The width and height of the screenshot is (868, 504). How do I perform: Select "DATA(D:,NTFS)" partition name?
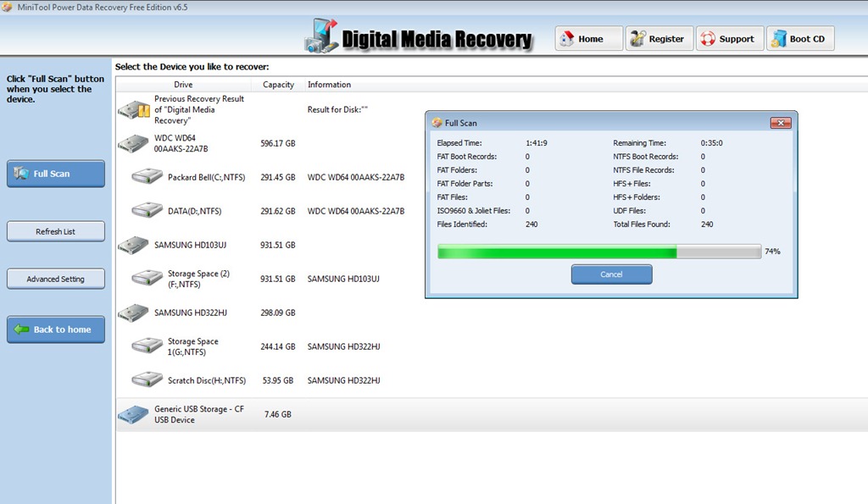[x=194, y=211]
